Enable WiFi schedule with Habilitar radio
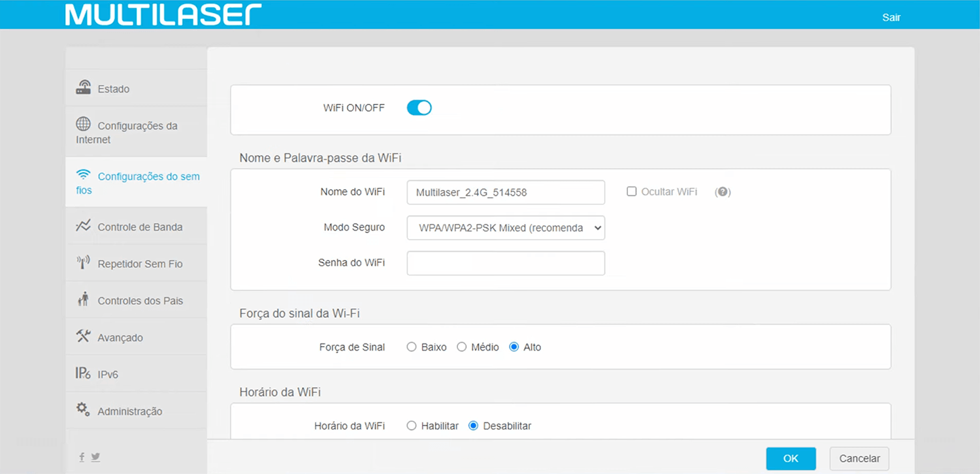 click(x=412, y=426)
